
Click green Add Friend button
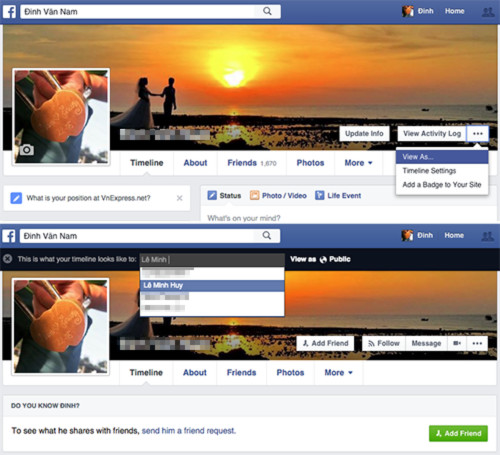pyautogui.click(x=458, y=433)
